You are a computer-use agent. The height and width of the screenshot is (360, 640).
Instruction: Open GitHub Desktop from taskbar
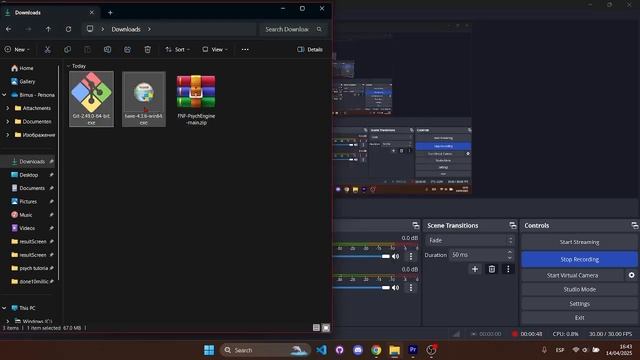click(x=340, y=350)
